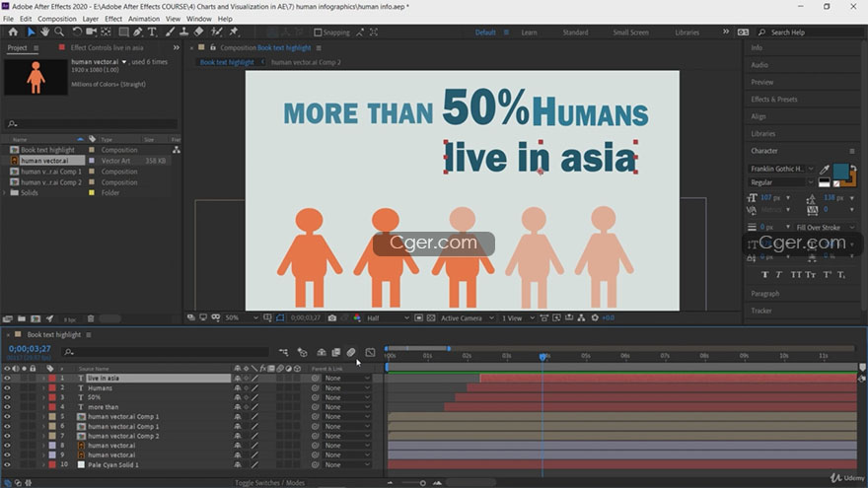
Task: Toggle Frame Blending icon in timeline header
Action: [336, 352]
